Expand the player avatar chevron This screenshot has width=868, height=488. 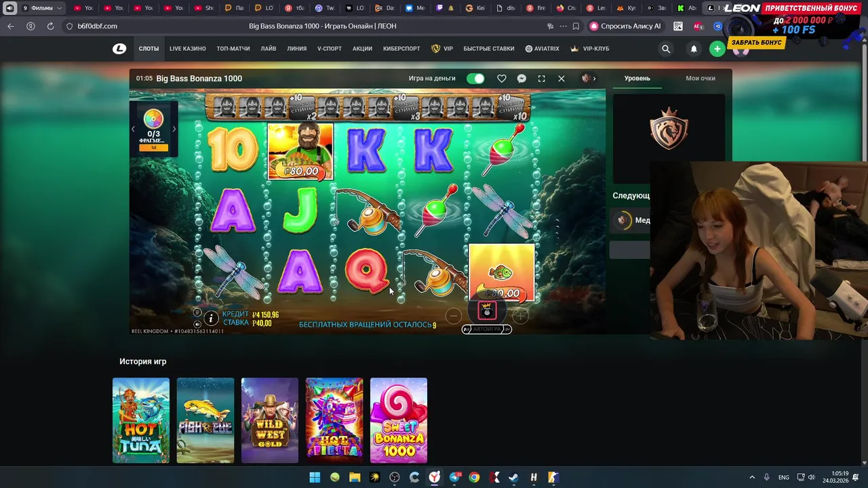tap(595, 79)
